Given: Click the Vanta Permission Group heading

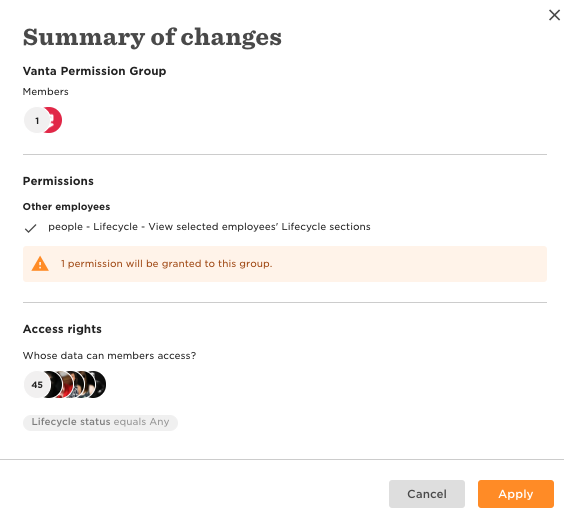Looking at the screenshot, I should [x=94, y=71].
